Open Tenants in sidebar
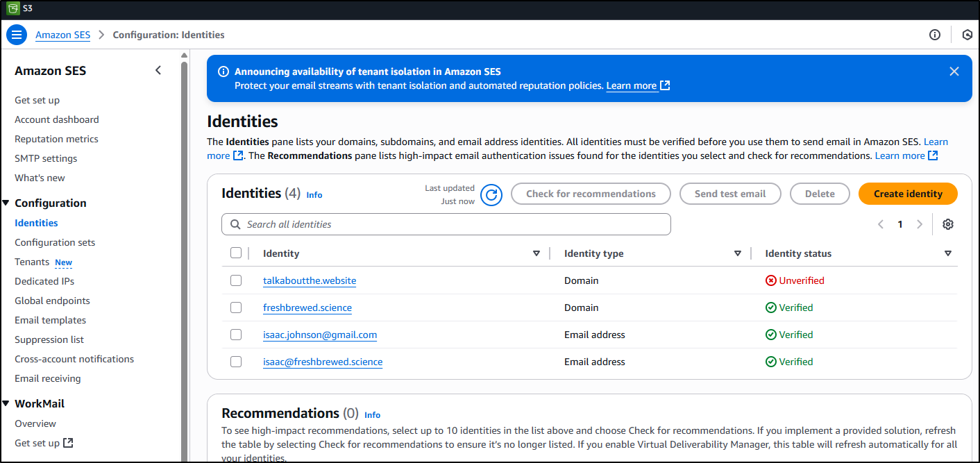This screenshot has width=980, height=463. (x=32, y=262)
